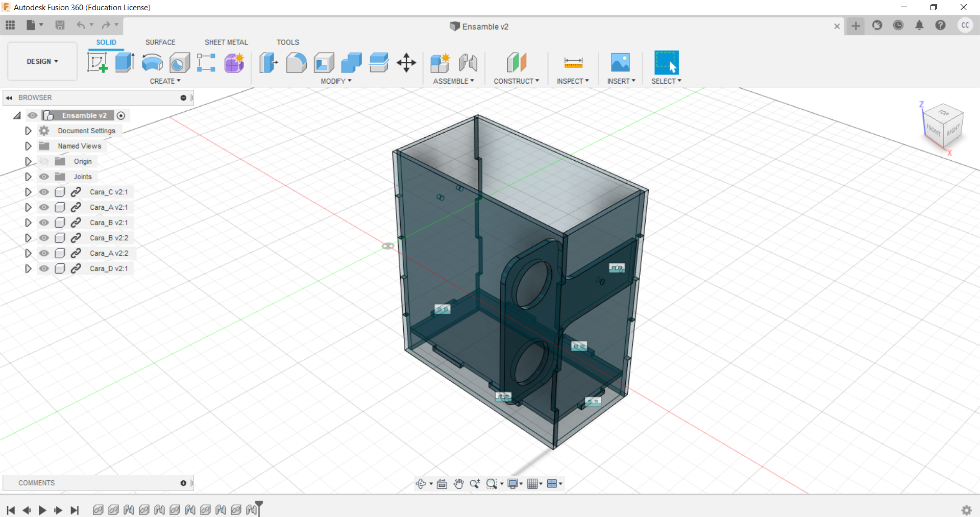Open the INSERT menu
This screenshot has height=517, width=980.
point(621,81)
